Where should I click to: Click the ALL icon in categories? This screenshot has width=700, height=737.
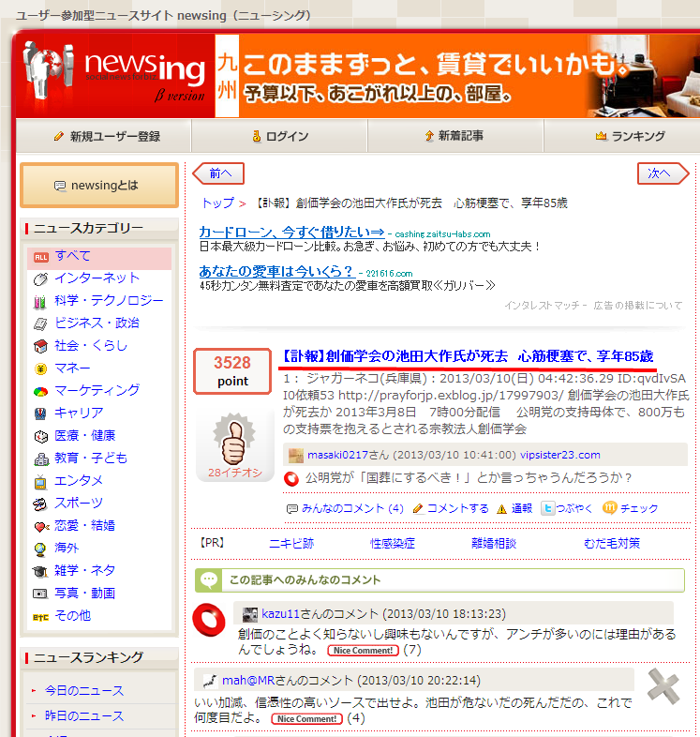coord(41,257)
